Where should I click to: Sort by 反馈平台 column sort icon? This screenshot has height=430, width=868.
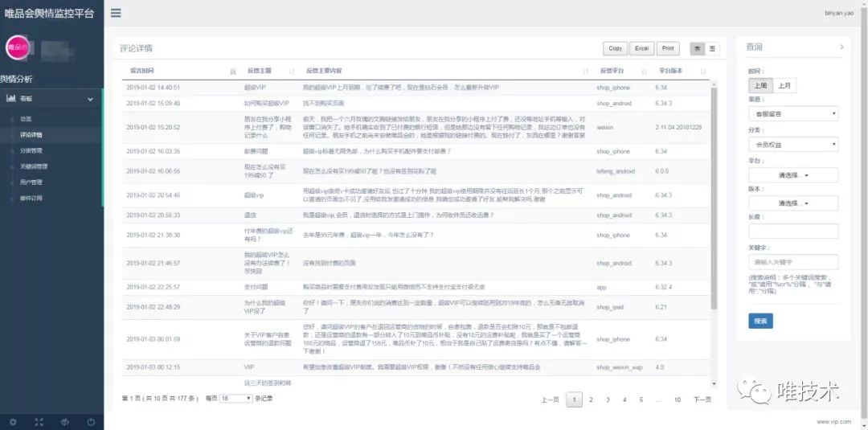pyautogui.click(x=645, y=72)
